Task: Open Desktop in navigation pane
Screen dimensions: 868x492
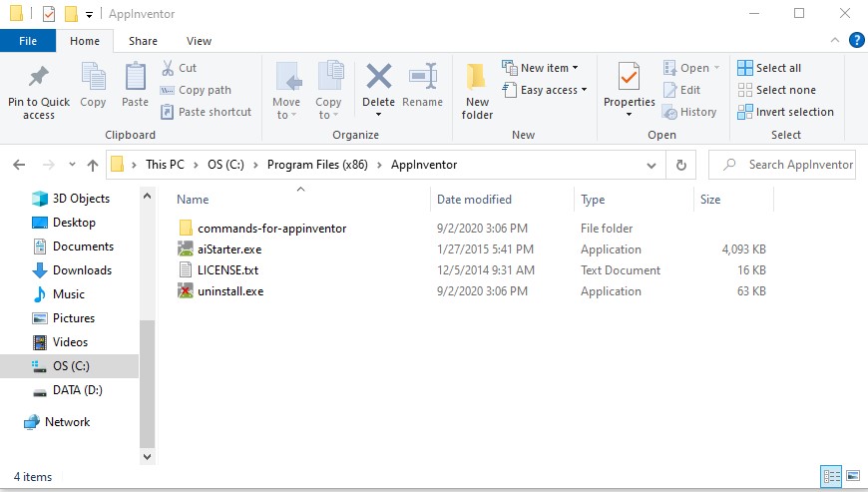Action: click(74, 222)
